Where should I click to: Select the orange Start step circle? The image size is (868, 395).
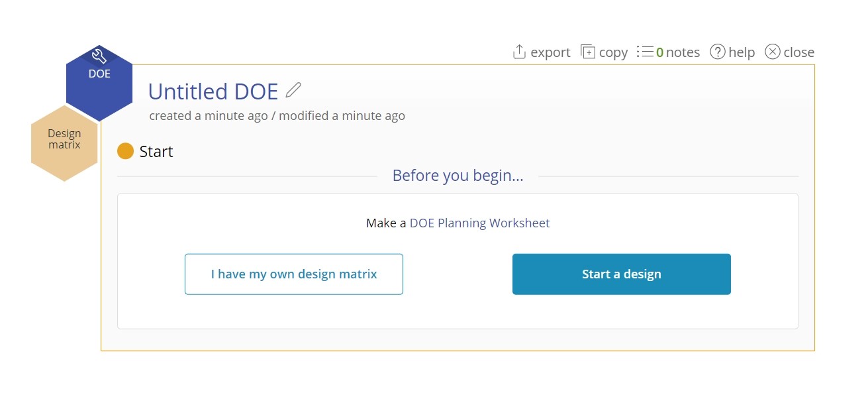[126, 151]
